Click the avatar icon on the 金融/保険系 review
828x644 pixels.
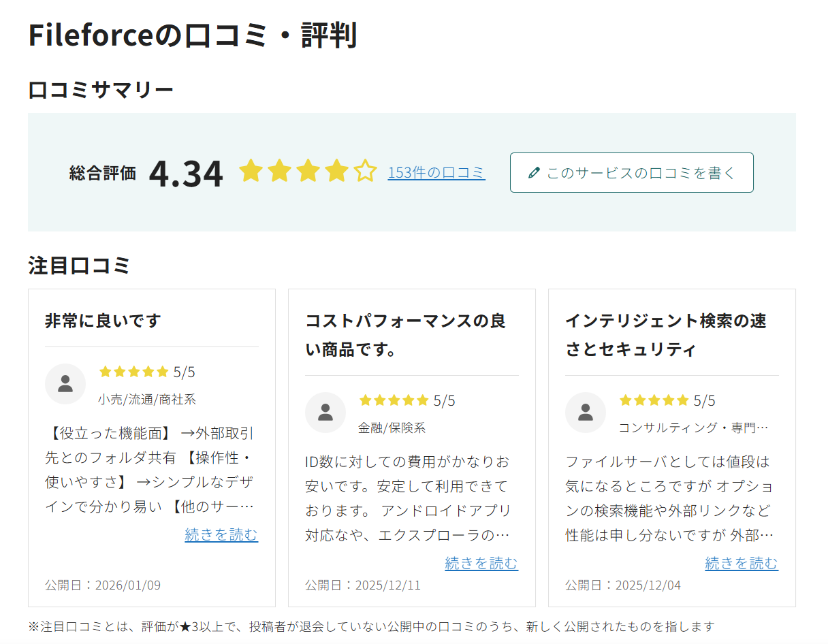[325, 413]
